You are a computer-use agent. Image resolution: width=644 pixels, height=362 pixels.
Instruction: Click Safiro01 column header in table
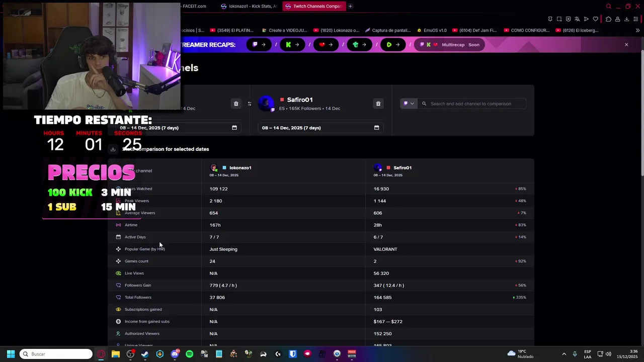[x=402, y=167]
